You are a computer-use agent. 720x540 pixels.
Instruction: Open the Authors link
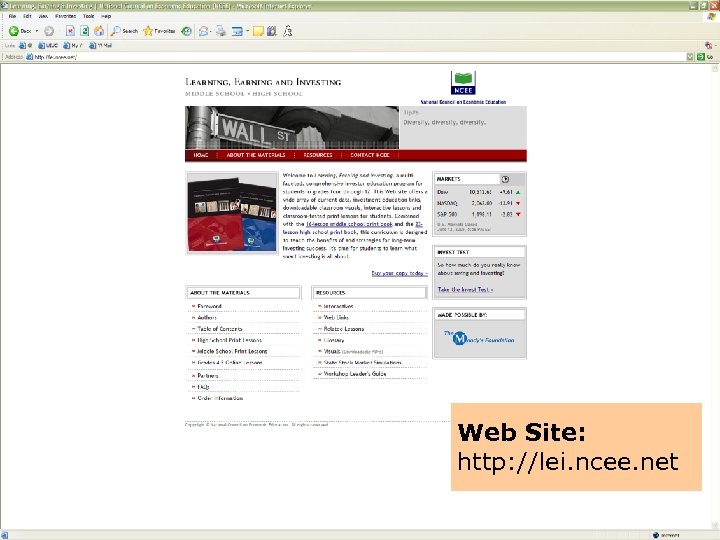207,318
